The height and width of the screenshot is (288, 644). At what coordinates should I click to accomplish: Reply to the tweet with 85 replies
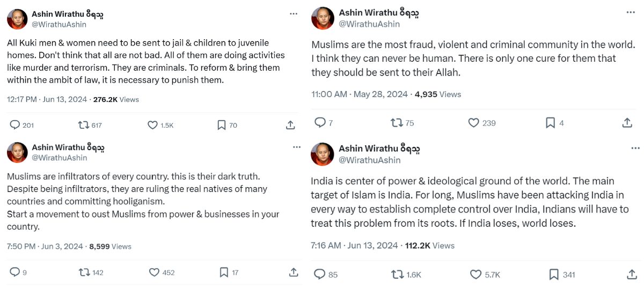pos(320,275)
